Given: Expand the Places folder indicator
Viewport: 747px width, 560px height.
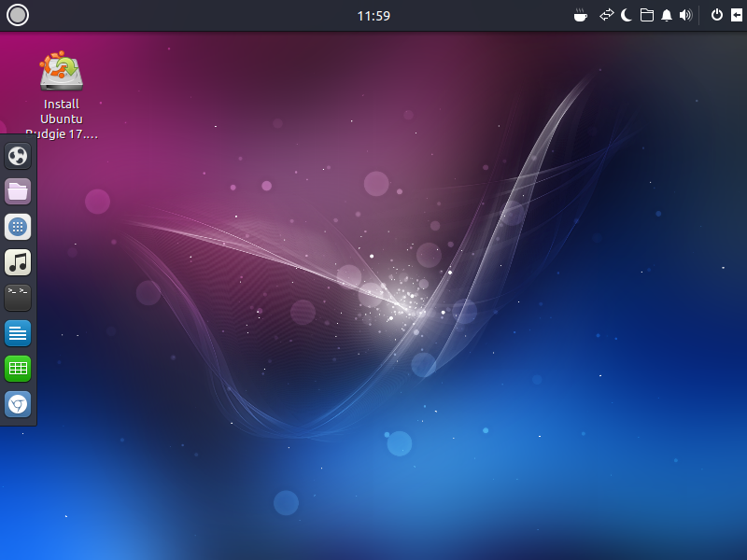Looking at the screenshot, I should [646, 15].
